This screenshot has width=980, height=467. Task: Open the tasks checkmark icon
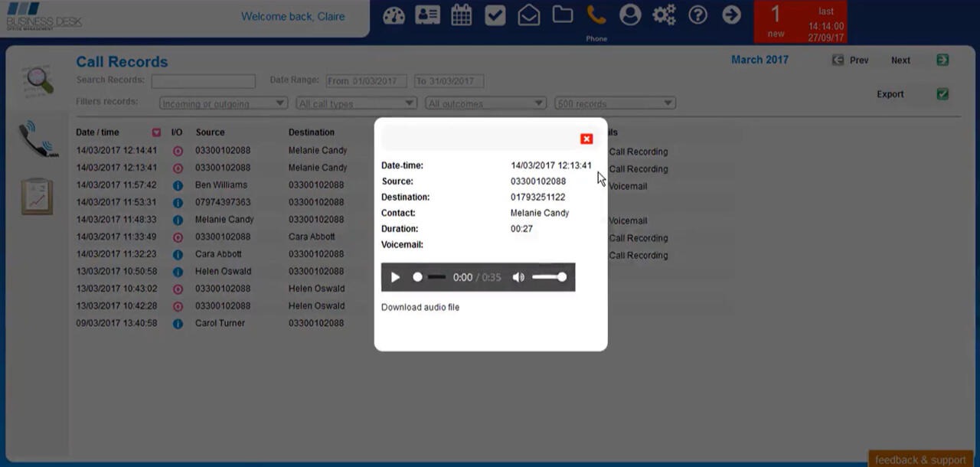(x=495, y=15)
